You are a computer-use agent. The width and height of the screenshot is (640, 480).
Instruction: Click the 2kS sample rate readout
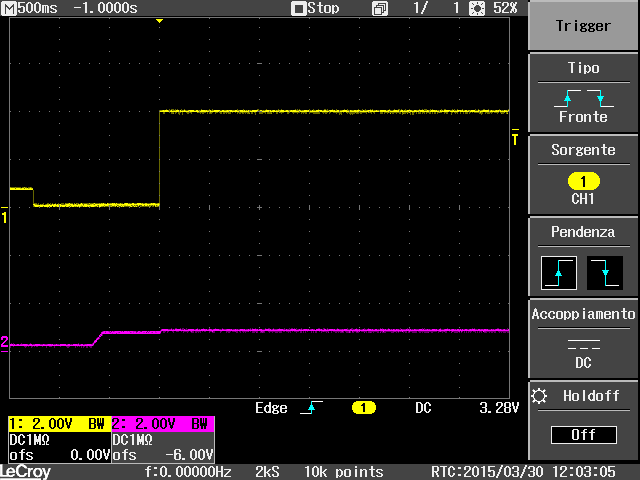[267, 472]
